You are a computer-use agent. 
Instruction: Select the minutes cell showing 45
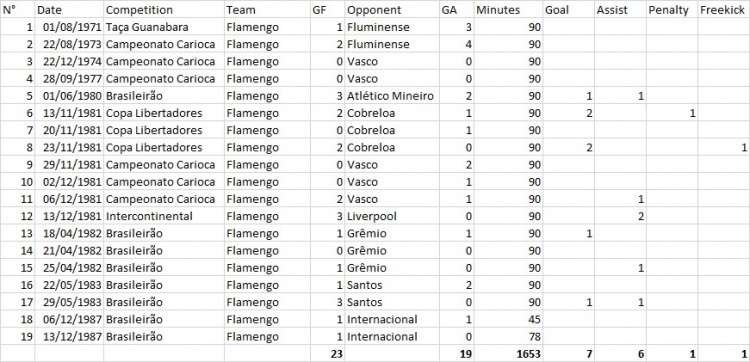coord(508,319)
